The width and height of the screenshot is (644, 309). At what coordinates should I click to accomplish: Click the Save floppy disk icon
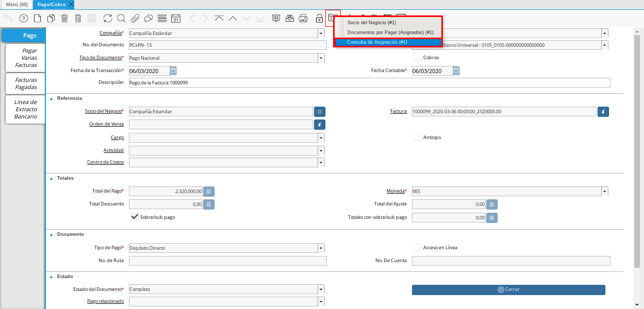tap(92, 19)
